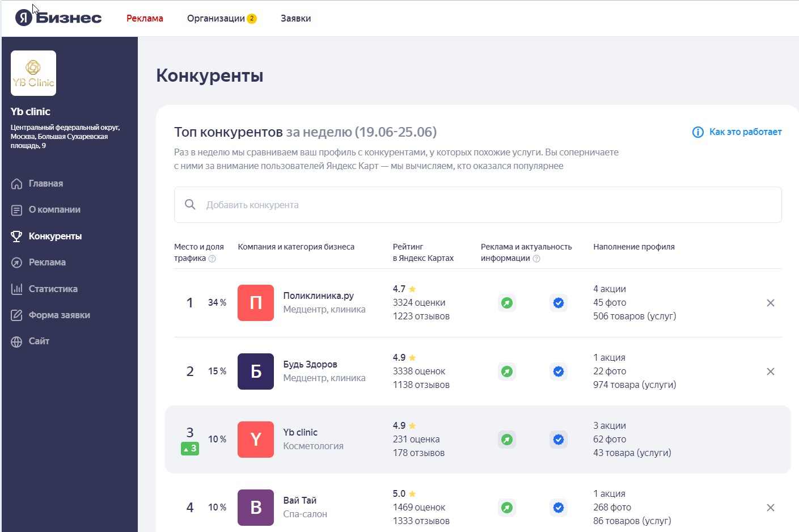Image resolution: width=799 pixels, height=532 pixels.
Task: Click the 506 товаров (услуг) text
Action: [x=635, y=316]
